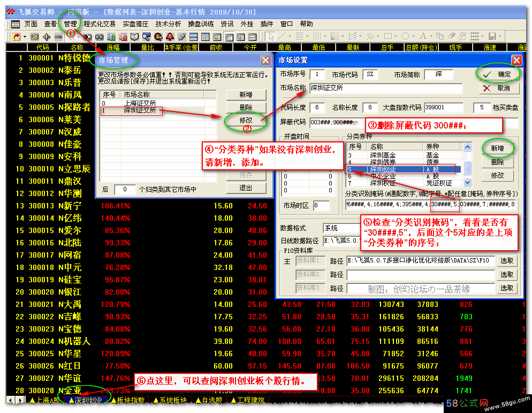Click 新增 button in 分类券种 group
This screenshot has height=413, width=532.
point(497,148)
